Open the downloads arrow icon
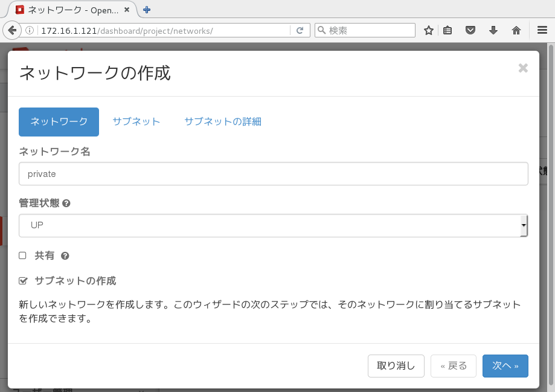The width and height of the screenshot is (555, 392). (493, 30)
